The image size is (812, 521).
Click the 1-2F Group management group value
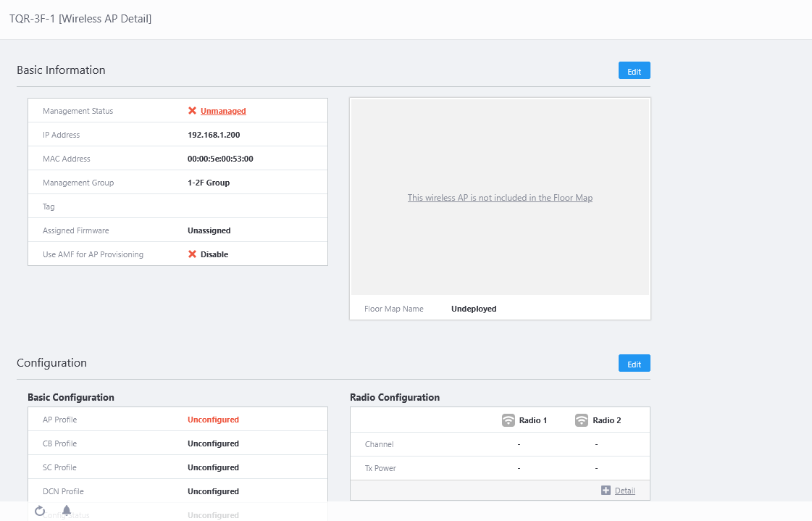pyautogui.click(x=209, y=183)
